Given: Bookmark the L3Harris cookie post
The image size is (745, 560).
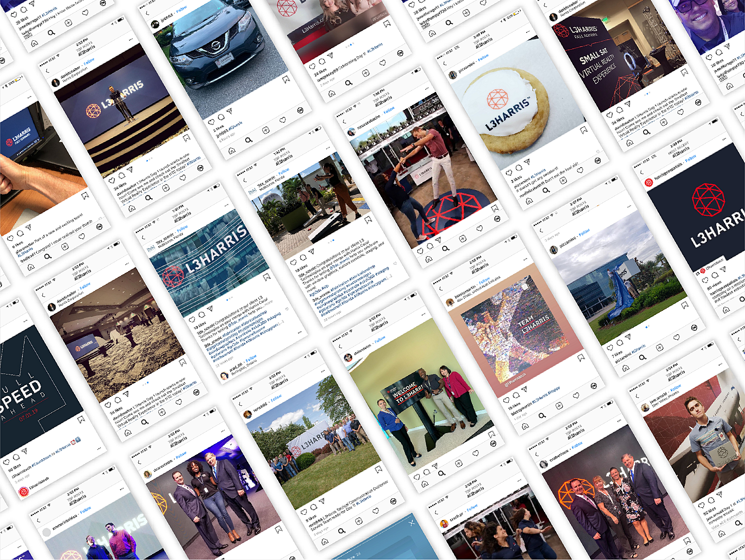Looking at the screenshot, I should tap(584, 130).
